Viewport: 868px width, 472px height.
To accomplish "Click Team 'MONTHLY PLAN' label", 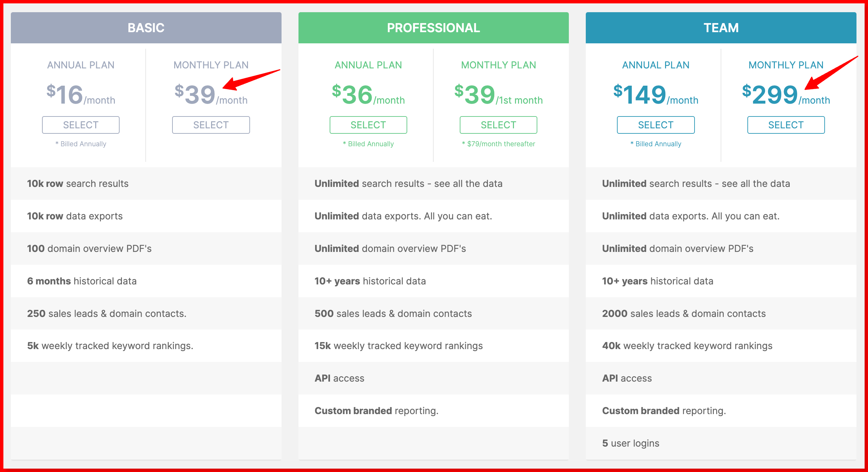I will 786,65.
